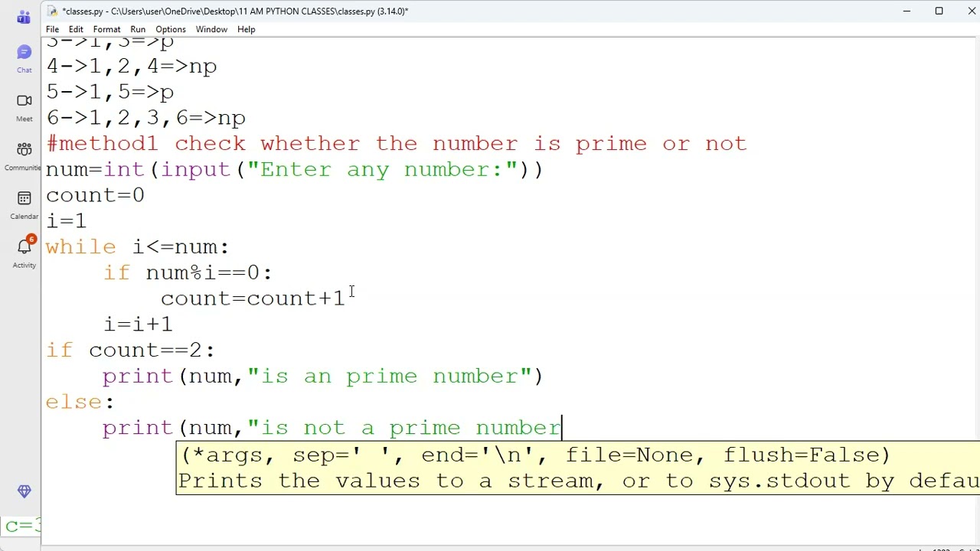Click the line '4->1,2,4=>np'
The image size is (980, 551).
132,66
